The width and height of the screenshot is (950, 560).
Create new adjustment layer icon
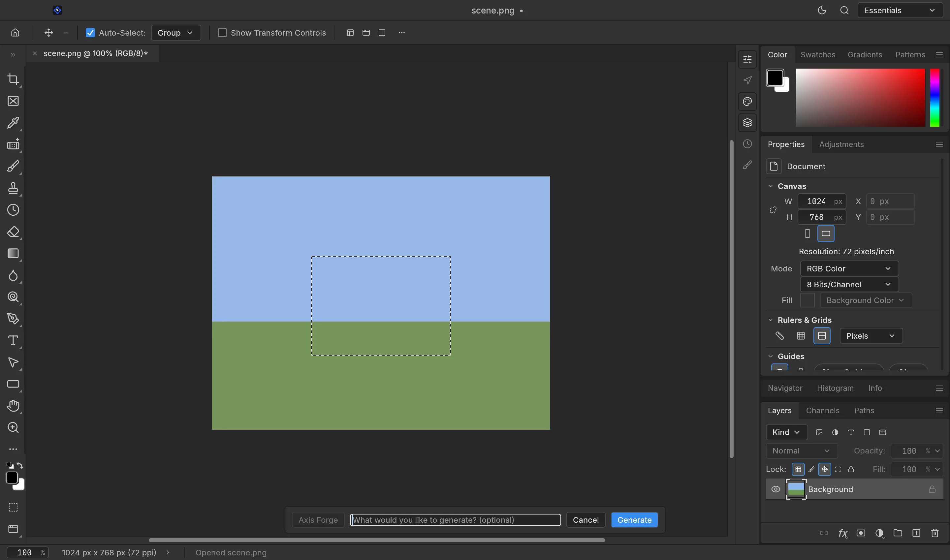click(x=879, y=533)
